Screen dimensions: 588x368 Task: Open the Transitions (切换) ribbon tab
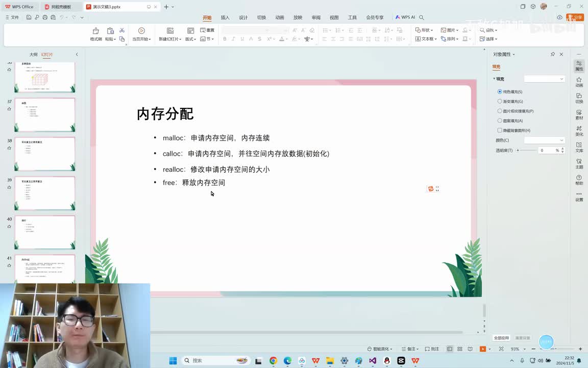pyautogui.click(x=261, y=17)
